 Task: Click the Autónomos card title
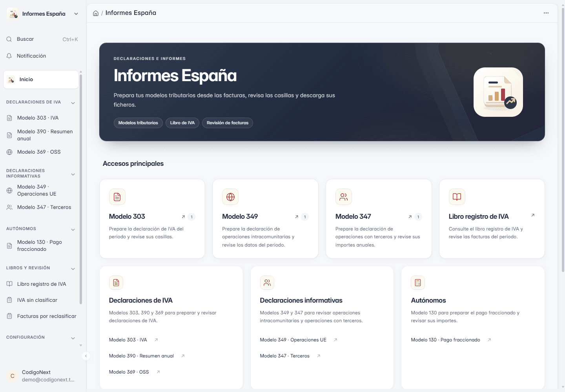(428, 300)
